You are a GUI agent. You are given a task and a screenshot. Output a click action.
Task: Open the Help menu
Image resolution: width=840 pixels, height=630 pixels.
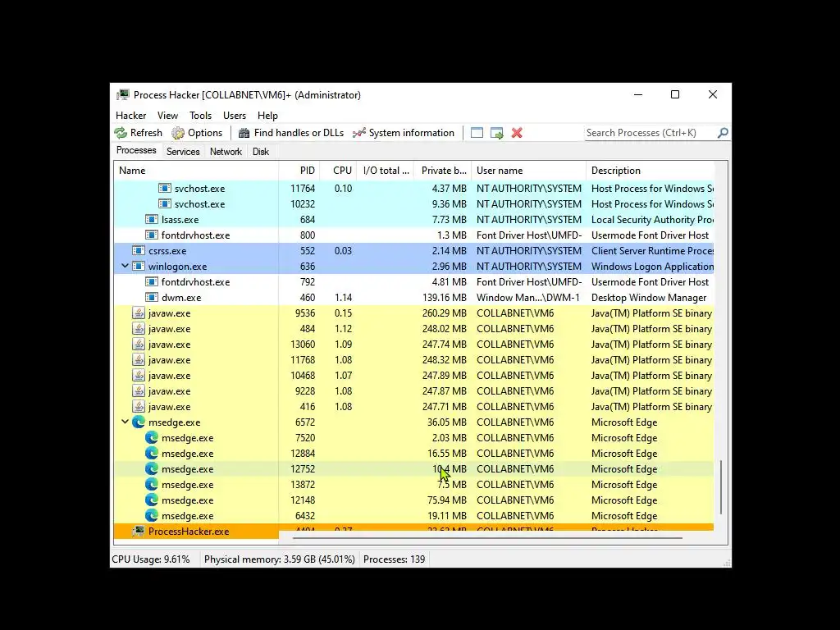coord(267,116)
